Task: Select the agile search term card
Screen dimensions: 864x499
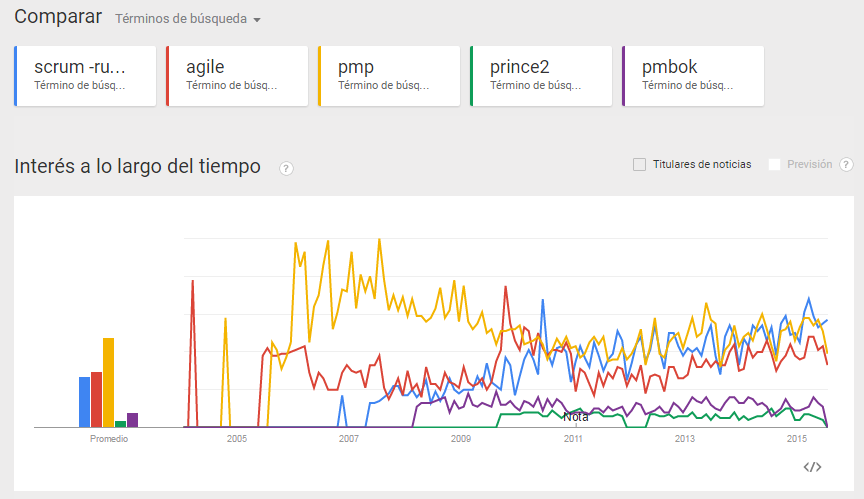Action: [x=238, y=75]
